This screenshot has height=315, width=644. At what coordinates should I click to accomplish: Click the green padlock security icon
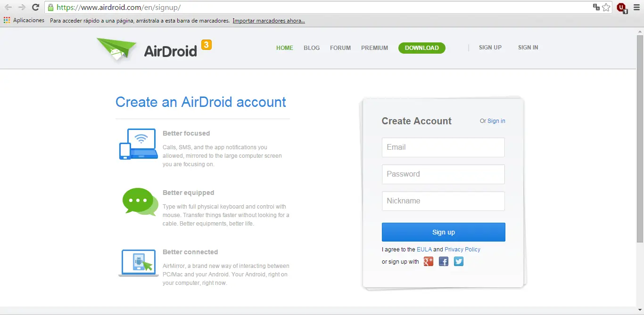tap(50, 8)
